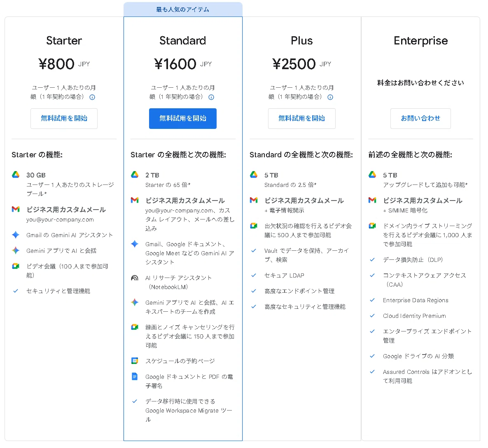Viewport: 488px width, 448px height.
Task: Click the Cloud Identity Premium feature
Action: click(x=414, y=316)
